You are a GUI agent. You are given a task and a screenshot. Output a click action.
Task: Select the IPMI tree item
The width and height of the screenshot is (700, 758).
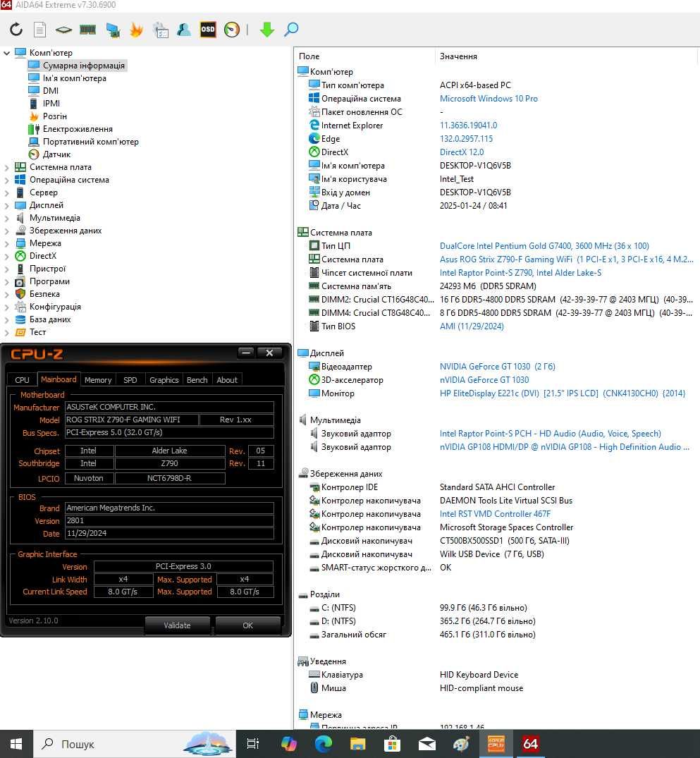tap(51, 104)
